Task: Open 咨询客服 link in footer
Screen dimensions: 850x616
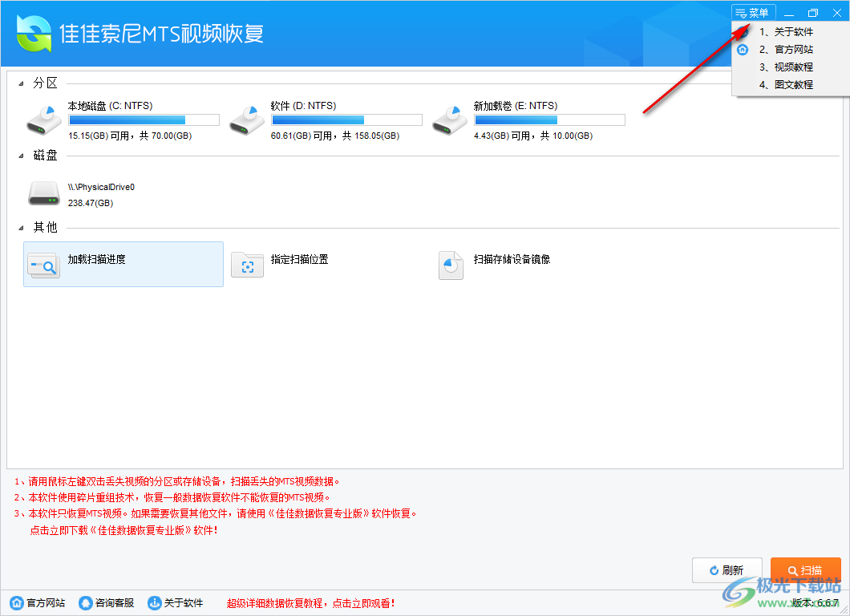Action: click(115, 603)
